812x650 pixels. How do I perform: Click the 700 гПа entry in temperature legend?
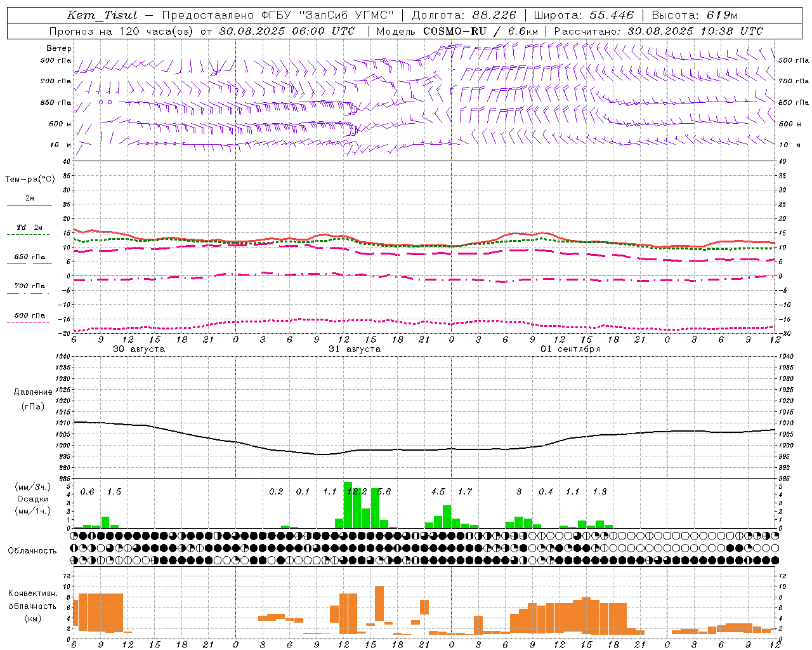pyautogui.click(x=30, y=286)
